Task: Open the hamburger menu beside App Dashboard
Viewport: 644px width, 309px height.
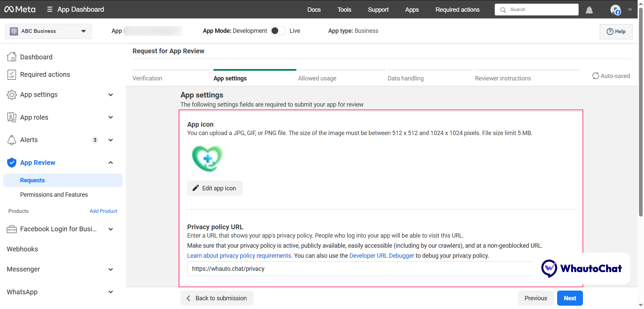Action: 50,9
